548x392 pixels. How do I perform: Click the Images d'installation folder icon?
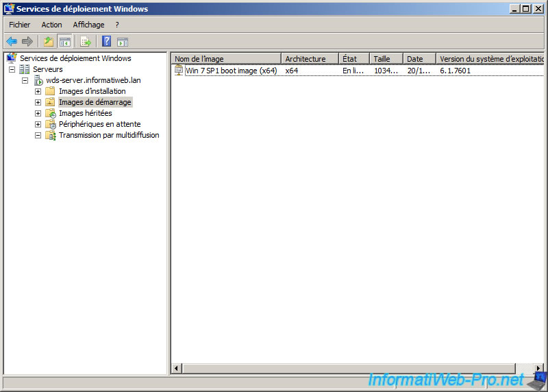(50, 91)
